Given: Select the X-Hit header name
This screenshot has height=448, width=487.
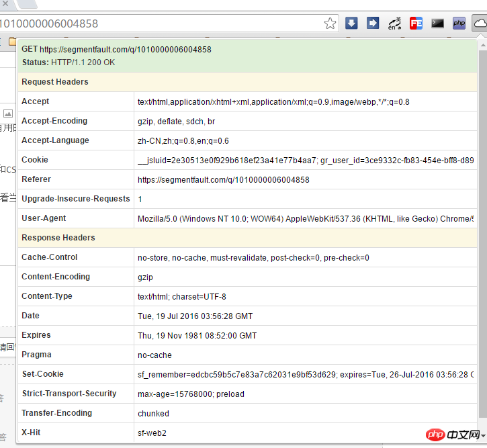Looking at the screenshot, I should coord(31,433).
